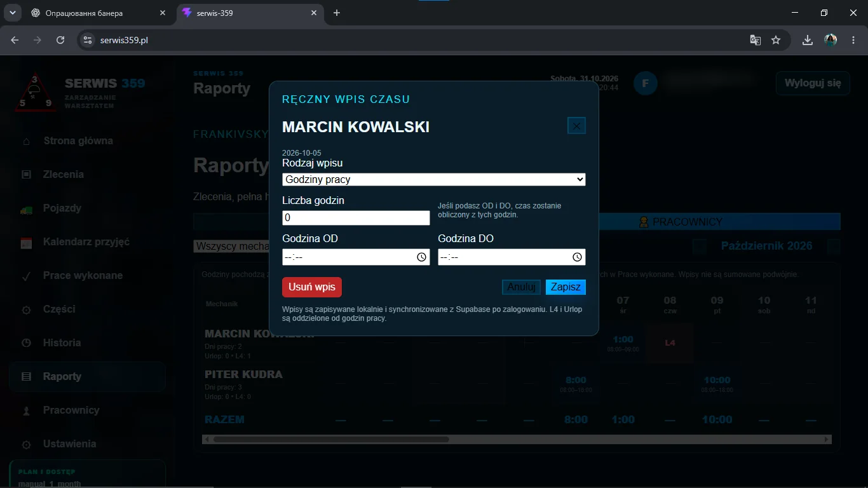Go back to the previous page

(x=15, y=40)
